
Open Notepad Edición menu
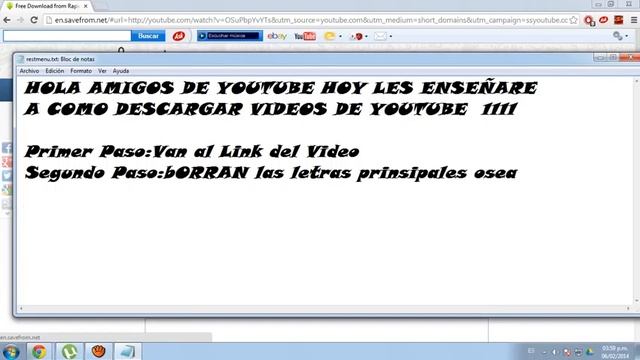click(x=55, y=71)
